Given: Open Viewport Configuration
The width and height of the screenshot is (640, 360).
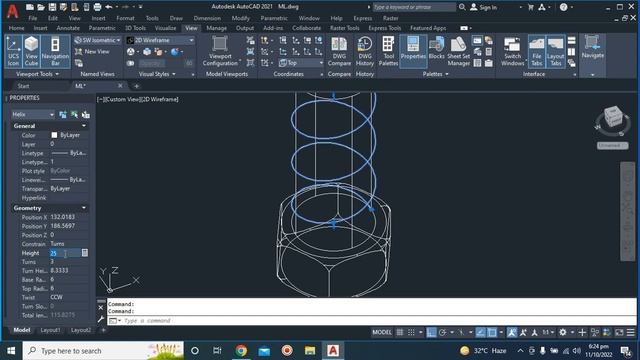Looking at the screenshot, I should (220, 51).
